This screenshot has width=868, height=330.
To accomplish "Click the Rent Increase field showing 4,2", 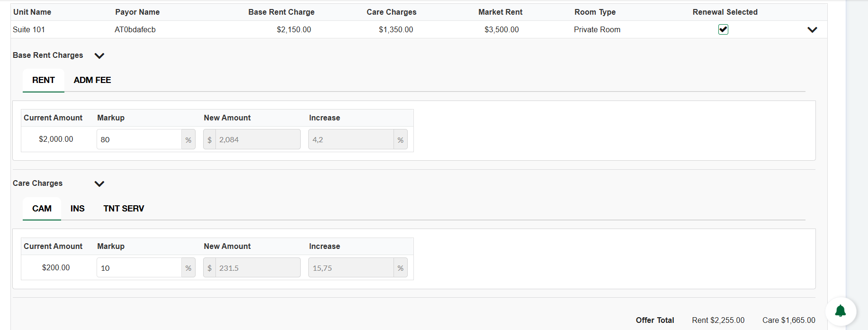I will point(351,139).
